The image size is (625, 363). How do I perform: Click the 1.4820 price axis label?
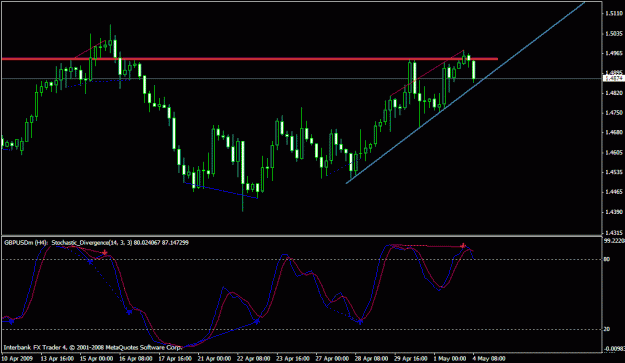point(614,93)
